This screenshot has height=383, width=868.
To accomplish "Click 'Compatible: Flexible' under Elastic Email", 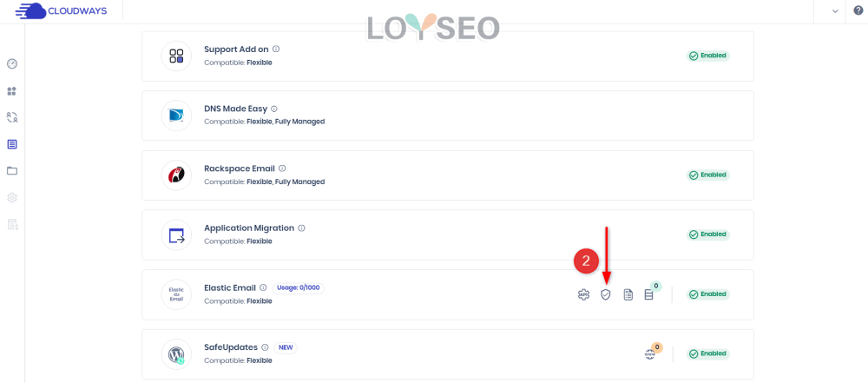I will tap(238, 301).
